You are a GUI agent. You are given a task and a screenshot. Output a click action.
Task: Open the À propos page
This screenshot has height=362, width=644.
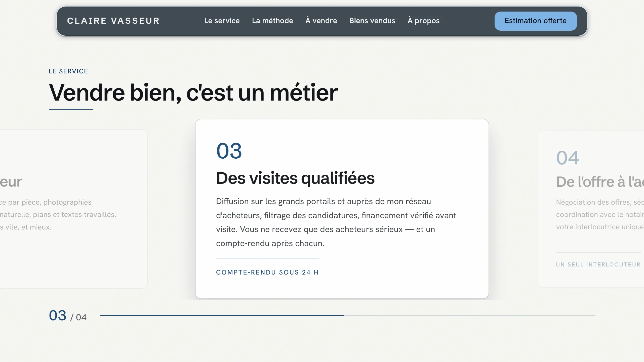pyautogui.click(x=423, y=21)
